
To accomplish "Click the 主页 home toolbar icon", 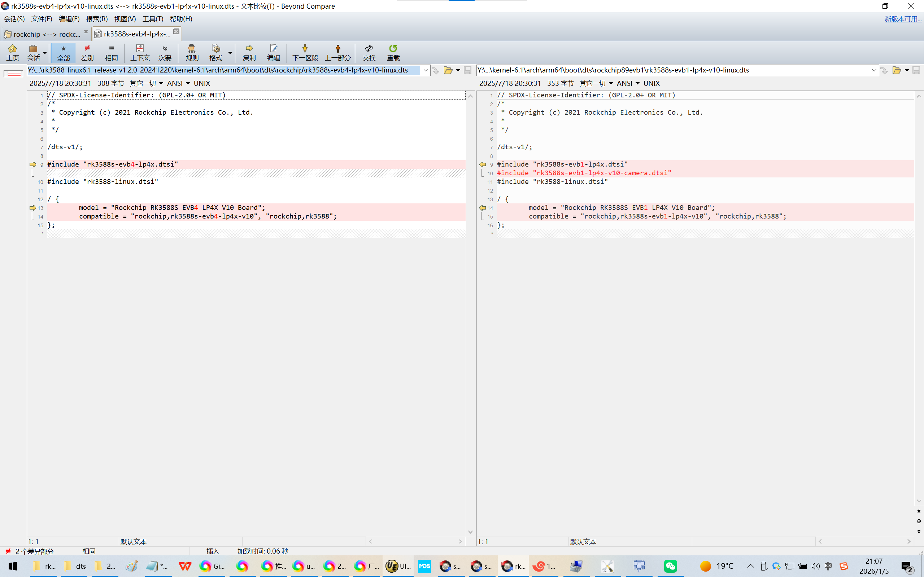I will (12, 52).
